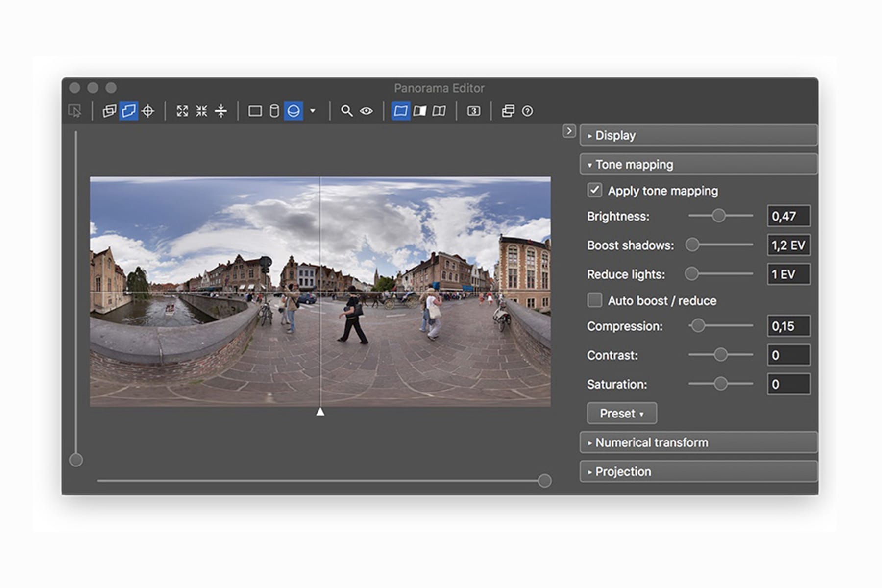Choose the cylindrical projection icon
Viewport: 882px width, 588px height.
click(x=274, y=111)
